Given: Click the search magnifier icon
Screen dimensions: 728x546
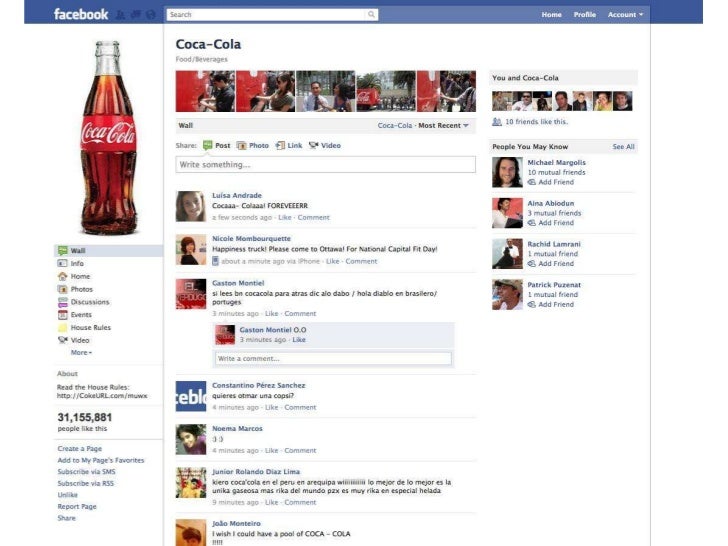Looking at the screenshot, I should point(371,14).
